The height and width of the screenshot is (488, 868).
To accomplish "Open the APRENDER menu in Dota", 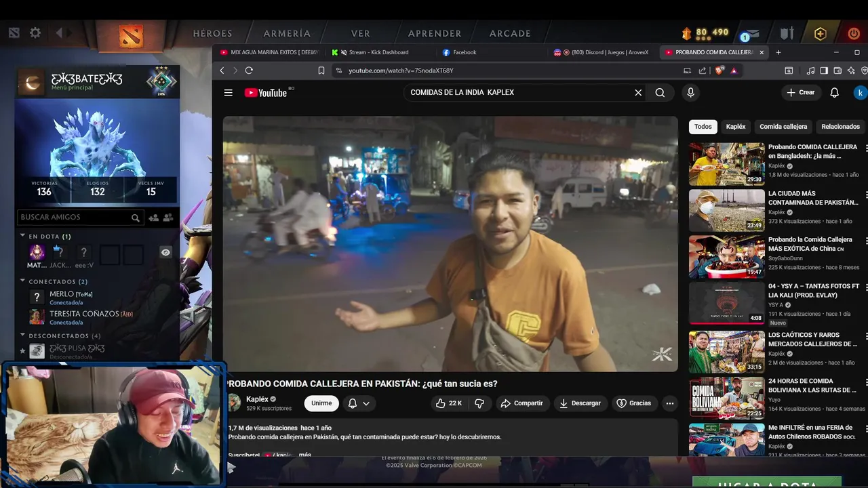I will point(435,33).
